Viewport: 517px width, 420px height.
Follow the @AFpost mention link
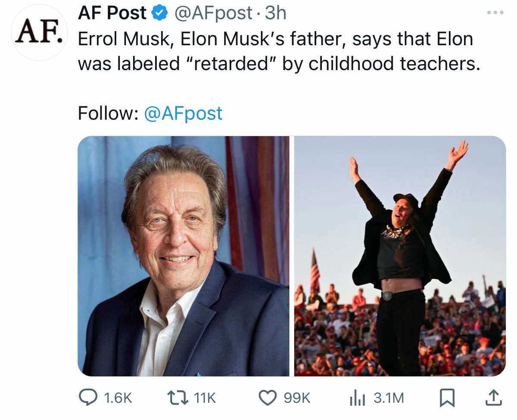click(x=183, y=113)
